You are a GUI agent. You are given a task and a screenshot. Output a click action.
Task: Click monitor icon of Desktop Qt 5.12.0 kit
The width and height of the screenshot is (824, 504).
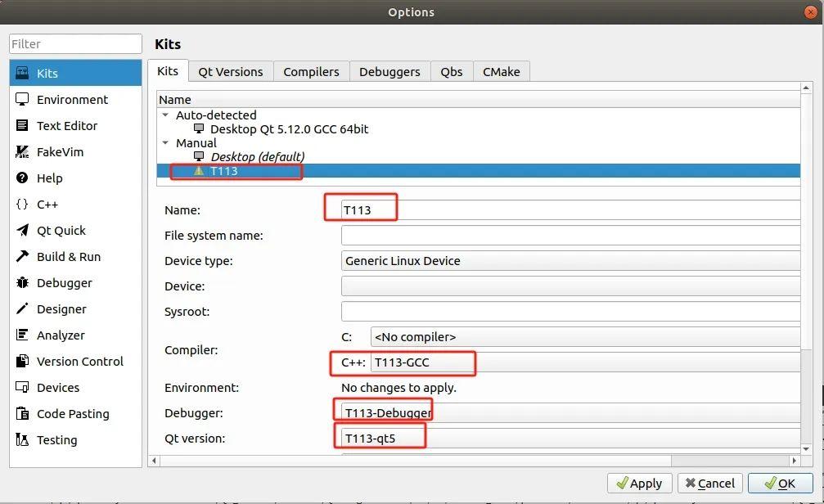click(x=199, y=128)
